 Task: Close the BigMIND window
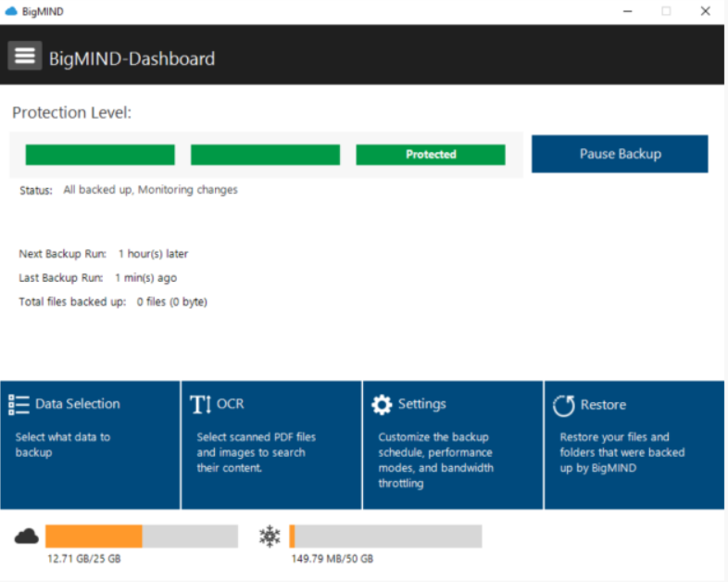click(x=705, y=11)
